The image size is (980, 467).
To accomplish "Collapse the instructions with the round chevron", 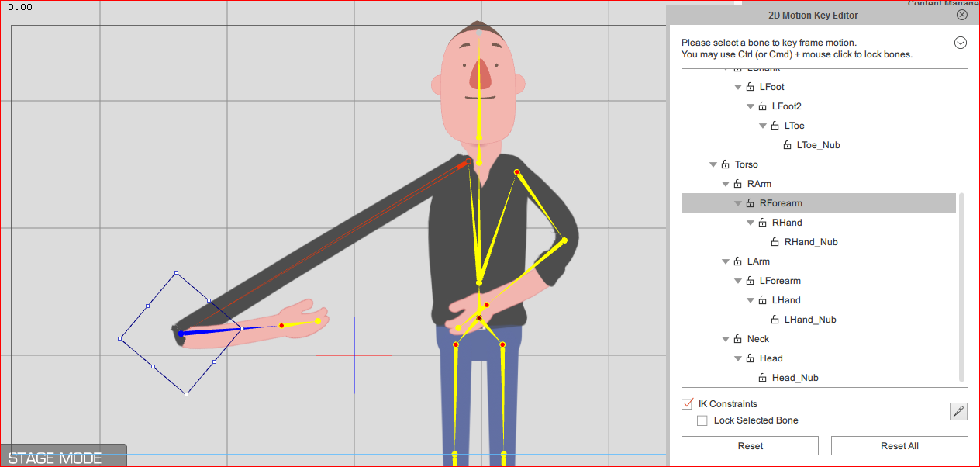I will pos(960,43).
